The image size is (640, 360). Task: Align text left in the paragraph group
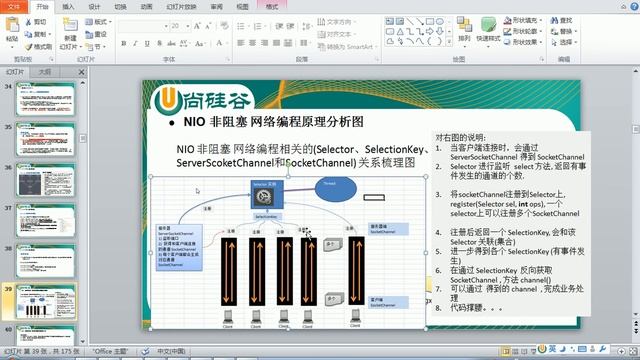click(241, 43)
